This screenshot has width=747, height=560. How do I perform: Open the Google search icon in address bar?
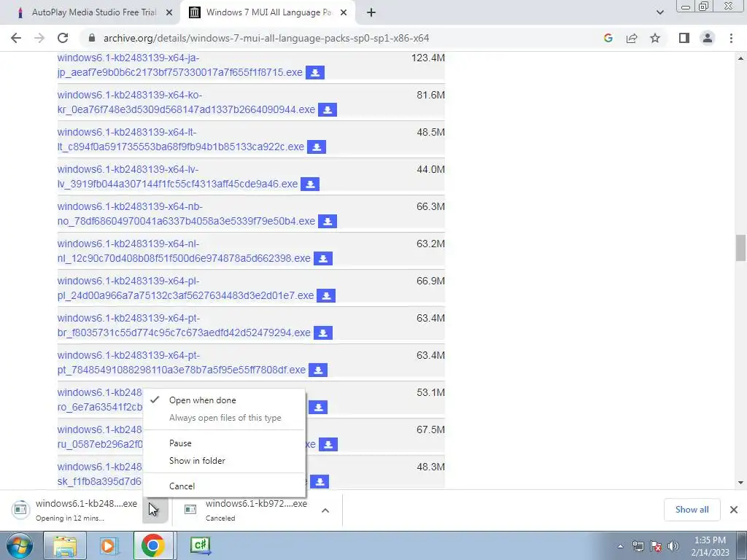pos(608,38)
